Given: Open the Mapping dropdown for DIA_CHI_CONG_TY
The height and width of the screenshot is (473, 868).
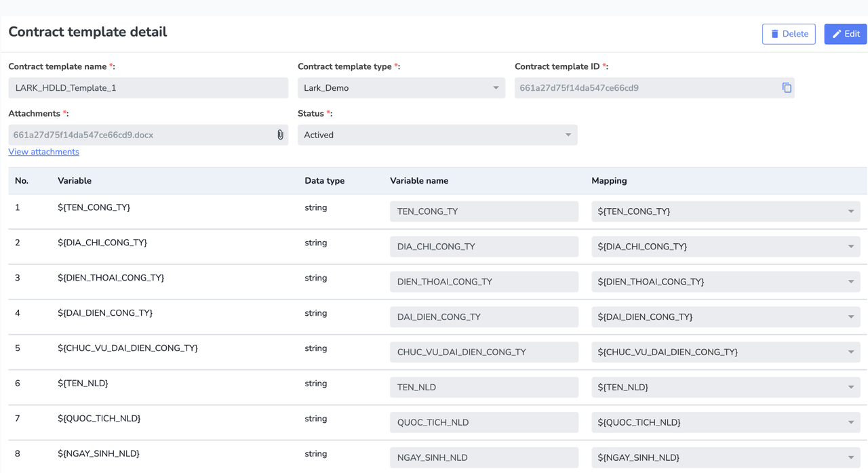Looking at the screenshot, I should 851,246.
